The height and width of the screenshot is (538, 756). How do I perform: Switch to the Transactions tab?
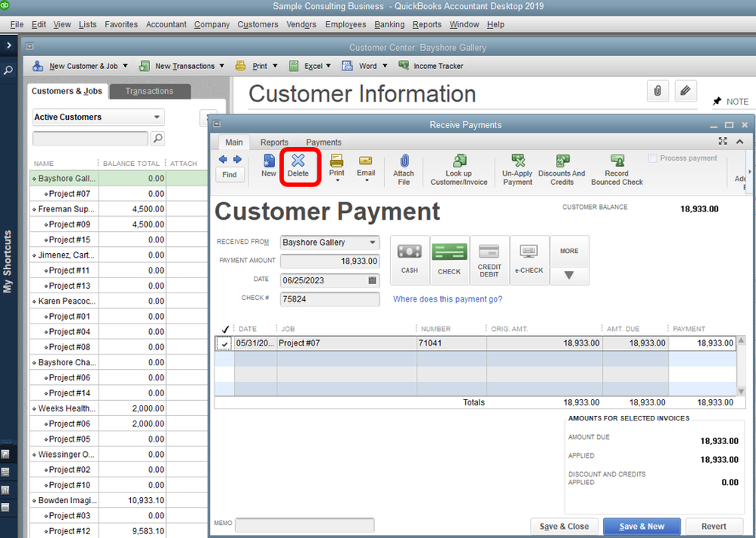(149, 91)
